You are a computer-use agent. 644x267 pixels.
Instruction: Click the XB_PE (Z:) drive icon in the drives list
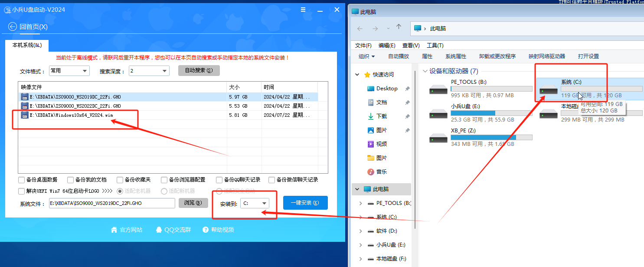438,138
